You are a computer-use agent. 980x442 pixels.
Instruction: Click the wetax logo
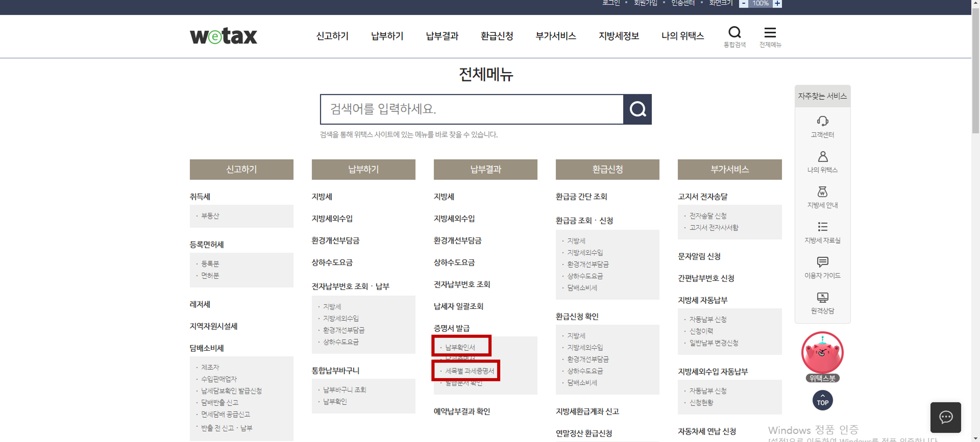pos(223,36)
